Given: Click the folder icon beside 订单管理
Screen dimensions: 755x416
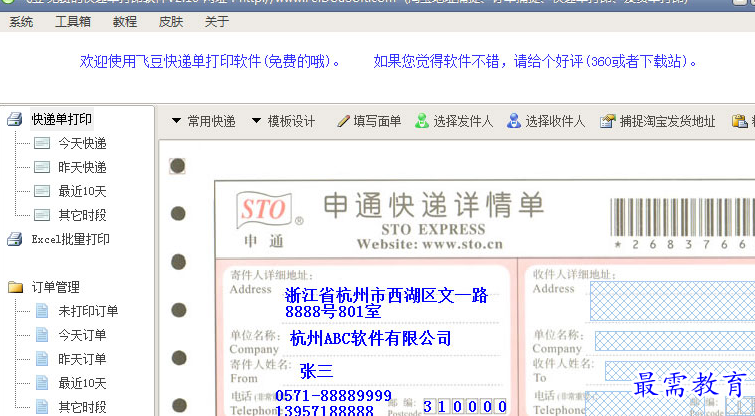Looking at the screenshot, I should 15,287.
